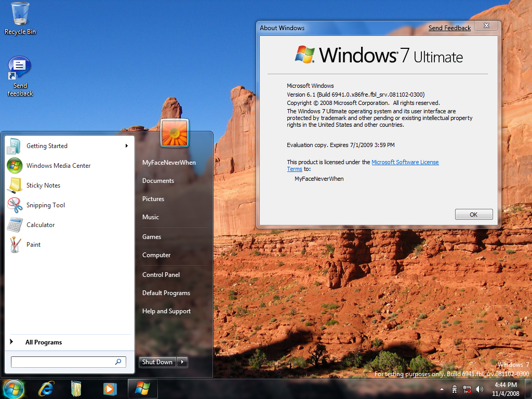The height and width of the screenshot is (399, 532).
Task: Open Sticky Notes from Start menu
Action: coord(43,185)
